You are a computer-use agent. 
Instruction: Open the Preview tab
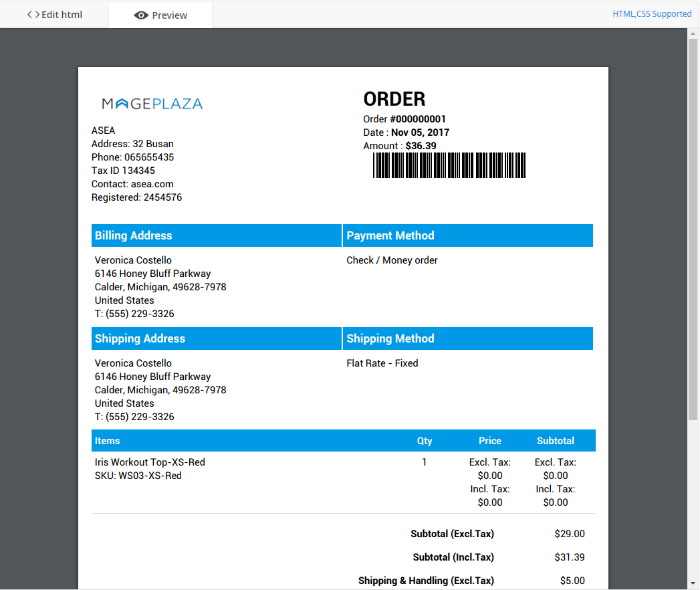point(160,15)
